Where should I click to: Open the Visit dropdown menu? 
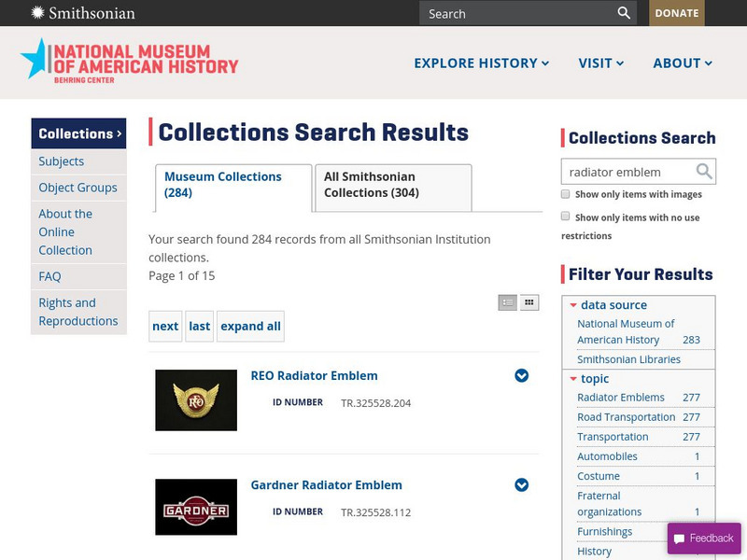tap(601, 63)
